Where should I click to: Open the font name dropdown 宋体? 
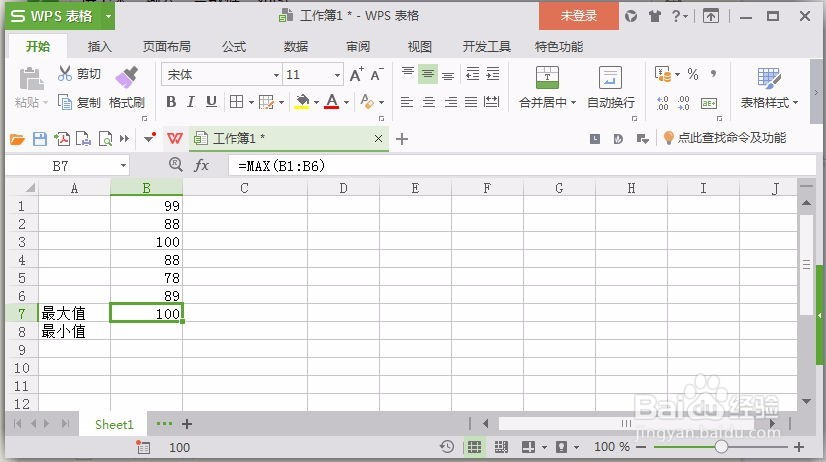[276, 75]
